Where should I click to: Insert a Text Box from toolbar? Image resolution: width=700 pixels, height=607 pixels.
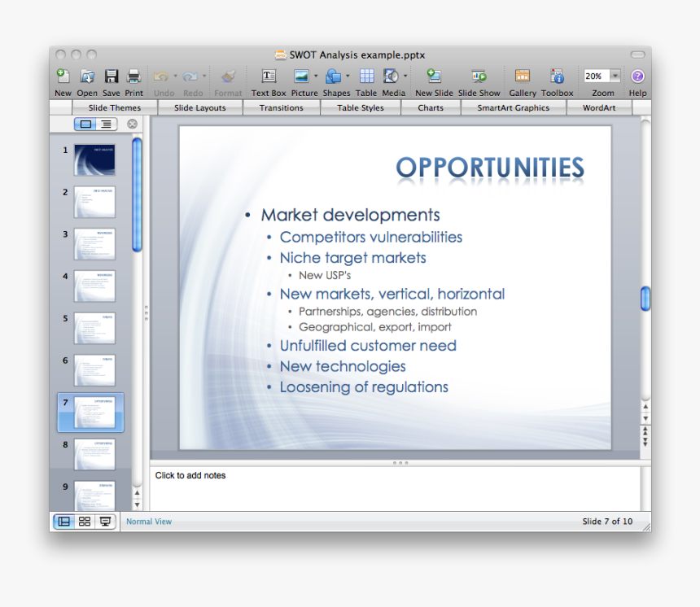pyautogui.click(x=268, y=76)
